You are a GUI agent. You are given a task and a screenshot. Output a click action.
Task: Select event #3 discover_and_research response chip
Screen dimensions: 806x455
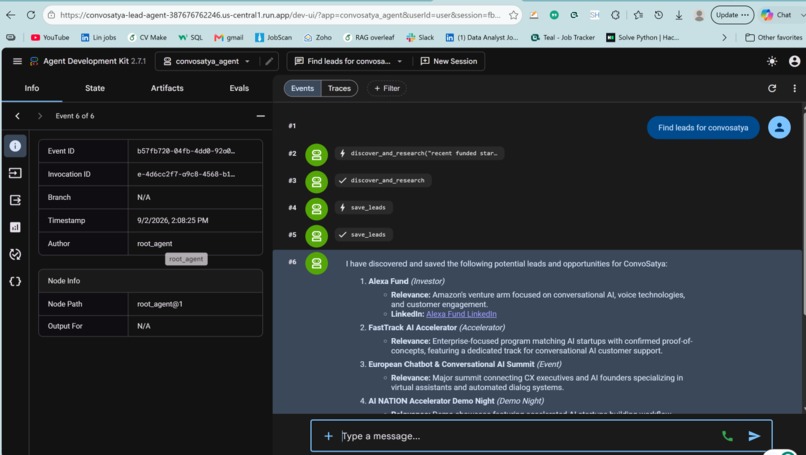383,180
